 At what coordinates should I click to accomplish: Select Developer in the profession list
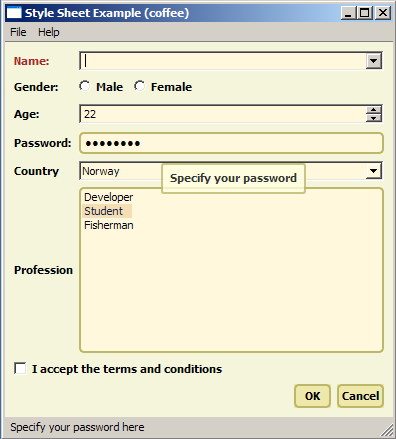[x=108, y=197]
